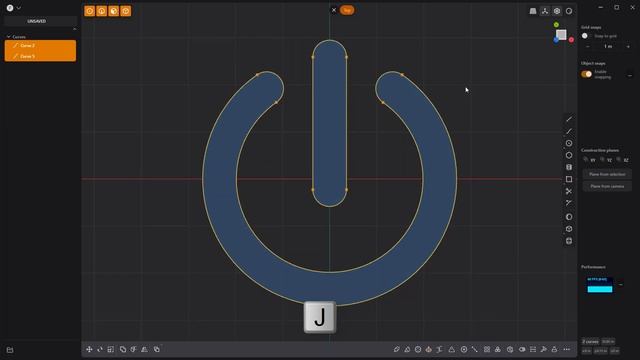
Task: Select the Cylinder tool in right toolbar
Action: [x=569, y=167]
